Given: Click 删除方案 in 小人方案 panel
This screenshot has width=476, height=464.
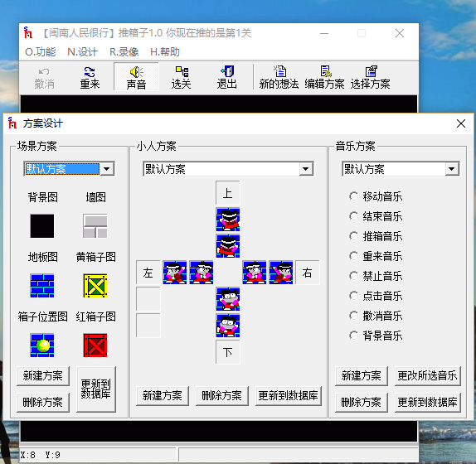Looking at the screenshot, I should 222,395.
